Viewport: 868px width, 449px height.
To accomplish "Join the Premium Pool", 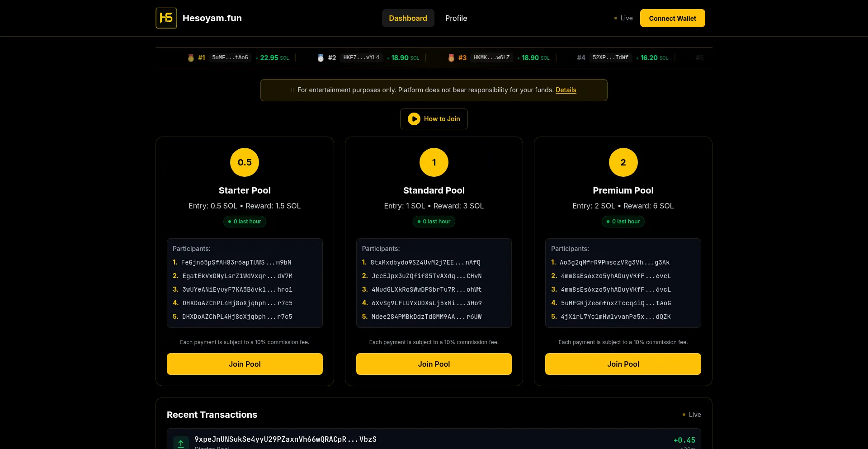I will [623, 364].
